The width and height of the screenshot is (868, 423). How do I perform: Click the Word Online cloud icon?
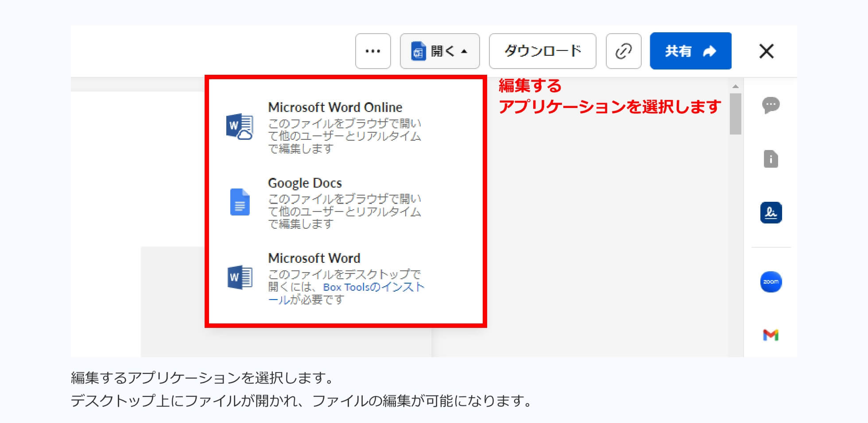click(x=240, y=127)
